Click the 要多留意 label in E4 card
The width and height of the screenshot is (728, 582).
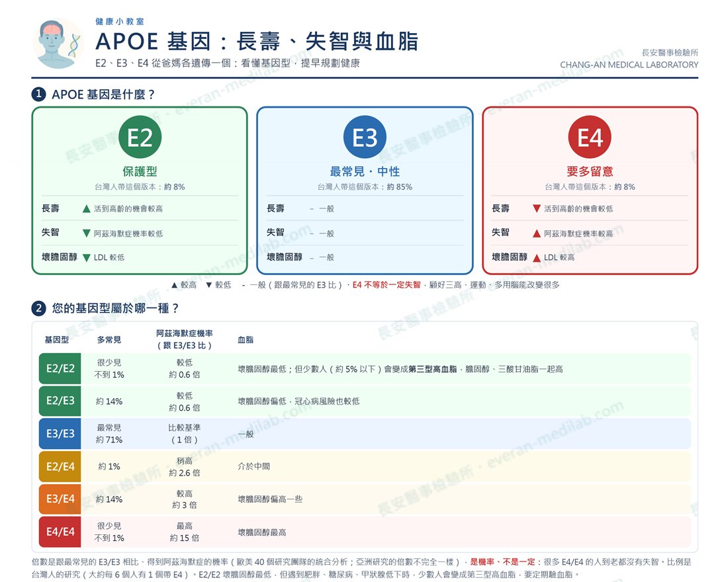[x=590, y=172]
